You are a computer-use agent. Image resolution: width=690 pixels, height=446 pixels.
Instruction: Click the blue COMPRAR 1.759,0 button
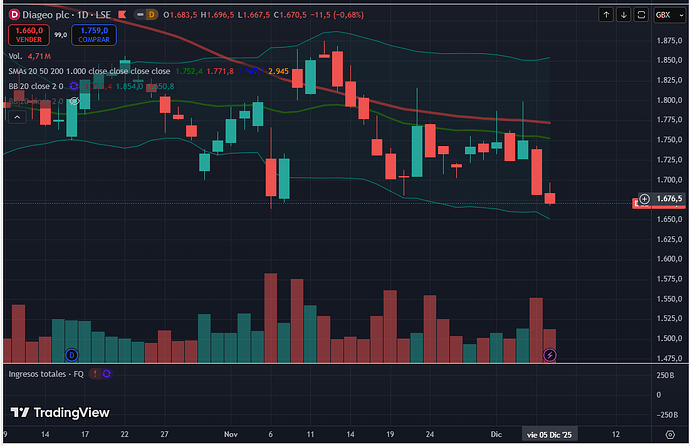94,34
